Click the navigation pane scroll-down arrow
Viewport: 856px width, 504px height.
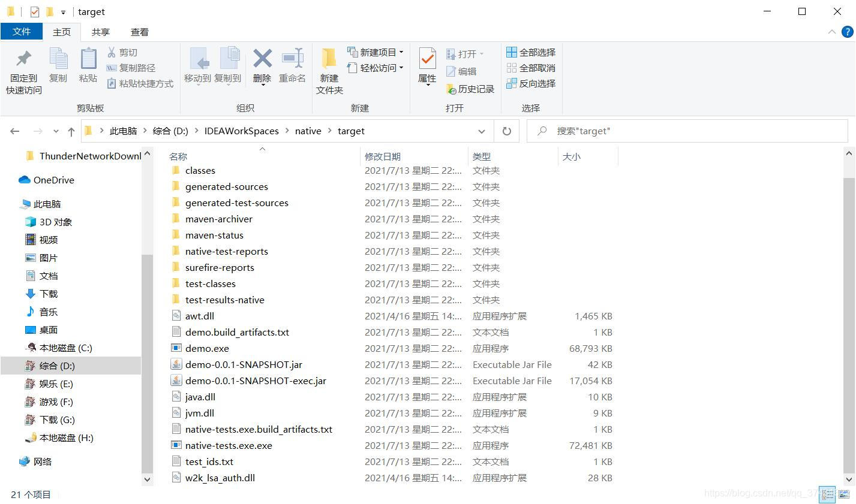147,479
